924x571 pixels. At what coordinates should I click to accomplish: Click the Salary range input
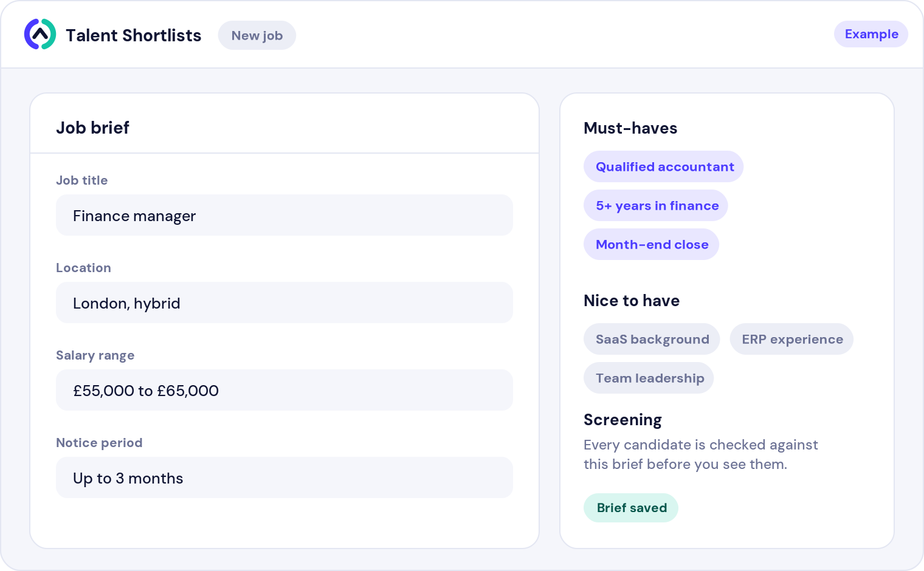[284, 390]
